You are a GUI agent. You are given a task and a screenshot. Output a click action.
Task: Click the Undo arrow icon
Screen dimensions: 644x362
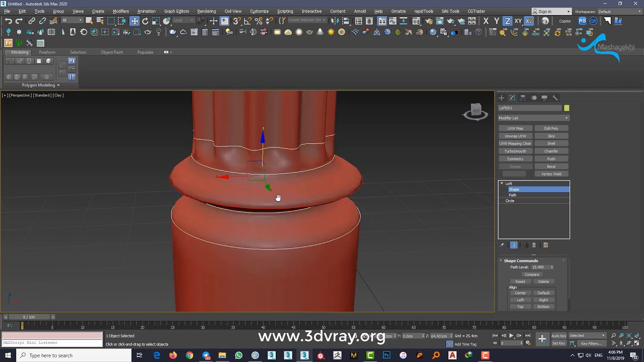point(8,21)
